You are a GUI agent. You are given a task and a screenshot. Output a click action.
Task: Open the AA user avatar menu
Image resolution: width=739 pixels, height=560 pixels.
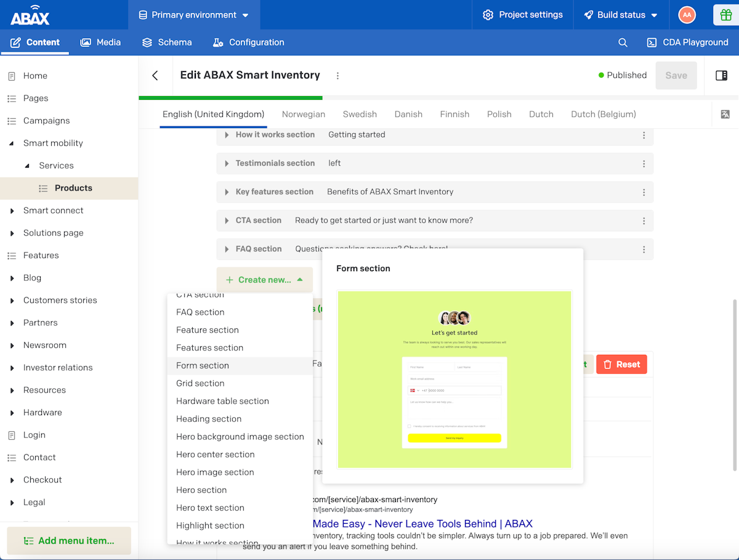coord(687,15)
